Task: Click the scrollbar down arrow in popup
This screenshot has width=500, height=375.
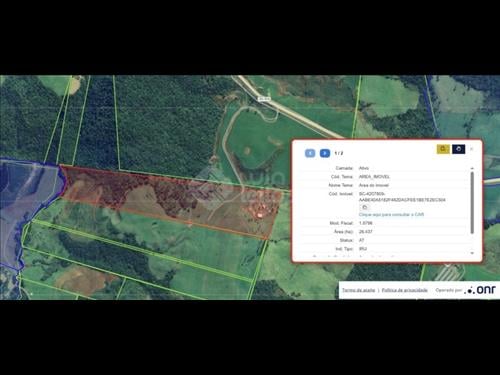Action: (472, 253)
